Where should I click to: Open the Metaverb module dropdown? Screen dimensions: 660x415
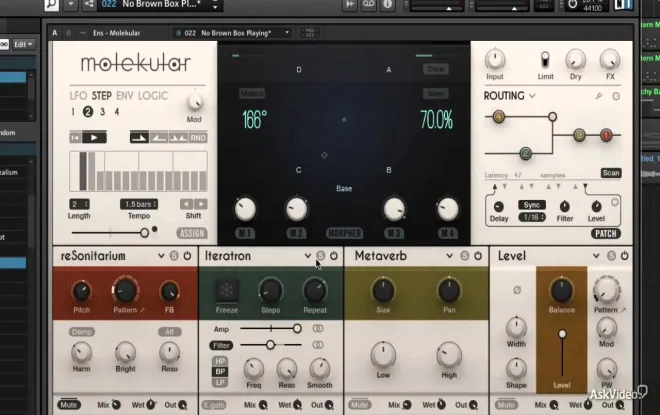click(x=450, y=256)
